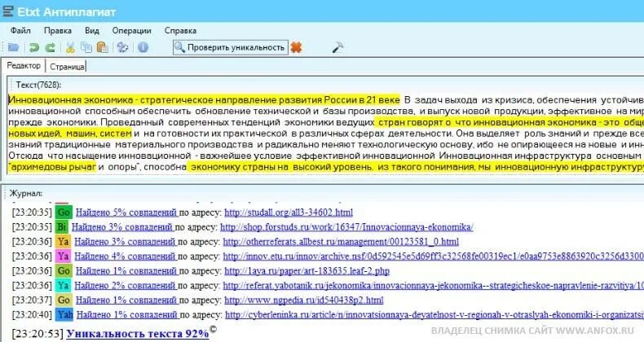The height and width of the screenshot is (342, 644).
Task: Open 'Найдено 4% совпадений' link
Action: pos(125,256)
